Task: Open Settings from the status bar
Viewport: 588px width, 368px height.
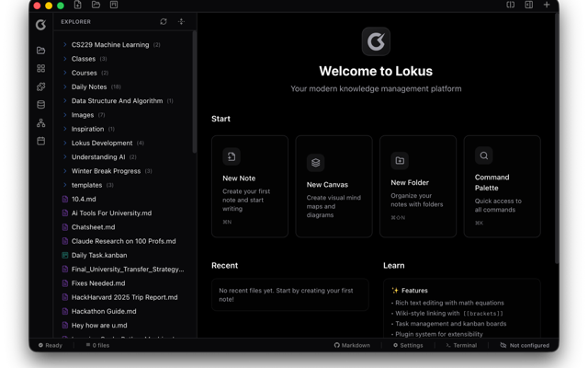Action: (408, 346)
